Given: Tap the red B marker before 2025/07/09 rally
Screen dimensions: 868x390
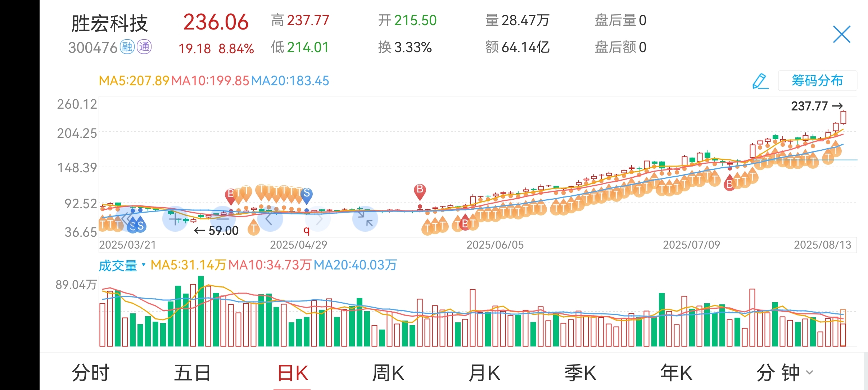Looking at the screenshot, I should (729, 182).
